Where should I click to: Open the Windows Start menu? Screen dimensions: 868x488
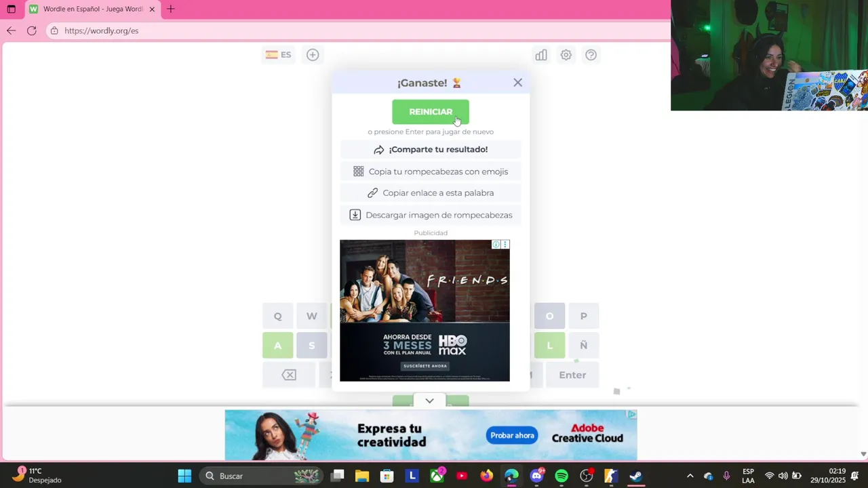coord(184,476)
